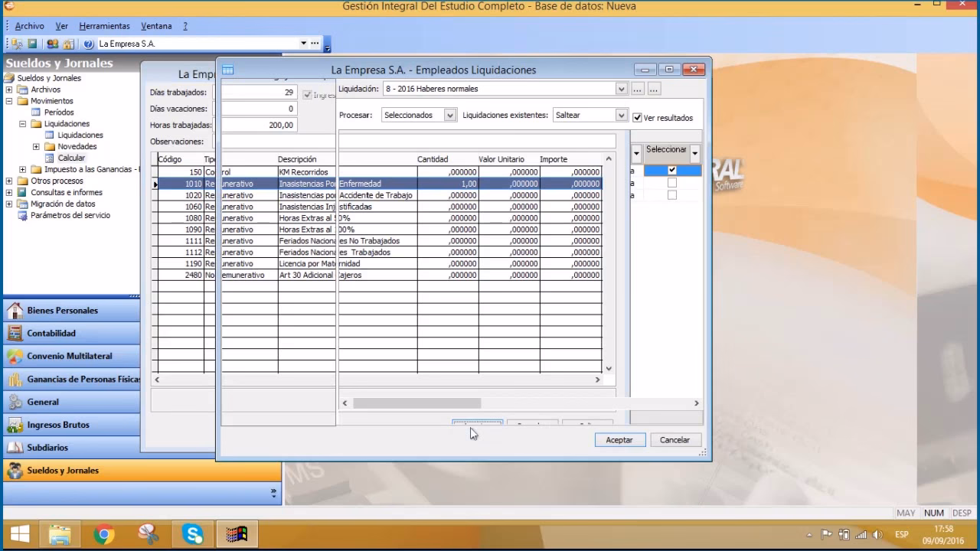The height and width of the screenshot is (551, 980).
Task: Open the Liquidación dropdown list
Action: tap(621, 89)
